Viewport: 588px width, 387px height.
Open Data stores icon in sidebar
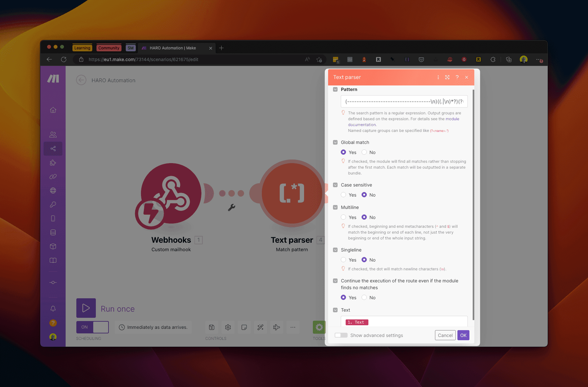(x=53, y=232)
